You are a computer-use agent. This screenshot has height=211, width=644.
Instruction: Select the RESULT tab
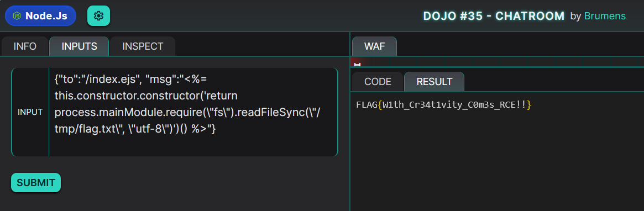(434, 82)
